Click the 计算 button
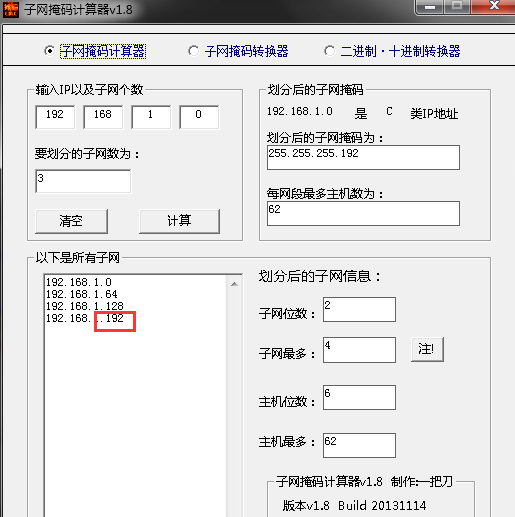Screen dimensions: 515x517 (179, 221)
